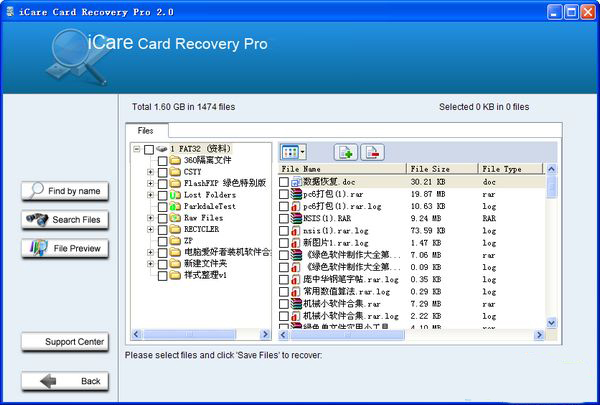Tick the NSIS(1).RAR file checkbox
Screen dimensions: 600x405
click(284, 219)
